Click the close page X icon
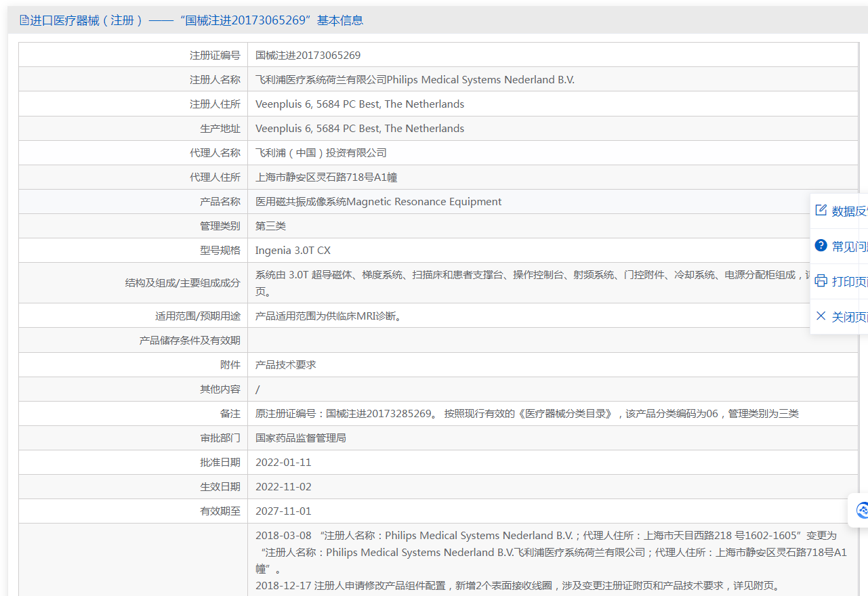 [x=821, y=316]
